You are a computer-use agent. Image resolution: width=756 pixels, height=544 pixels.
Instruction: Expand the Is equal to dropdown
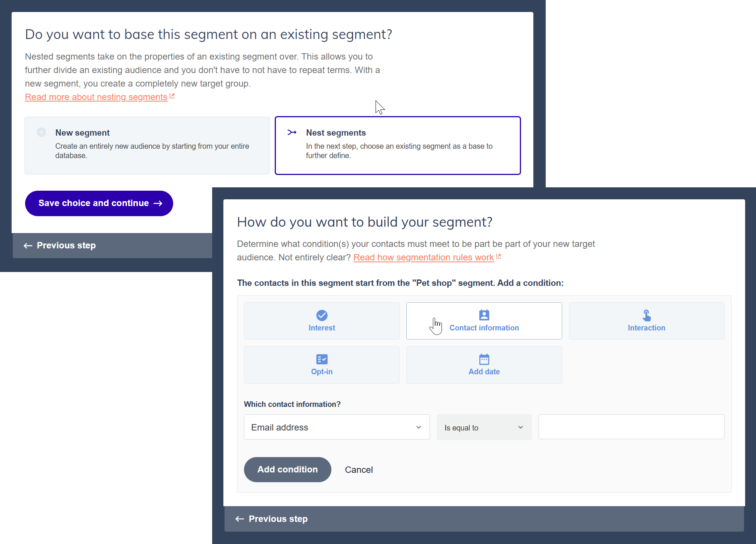tap(482, 427)
